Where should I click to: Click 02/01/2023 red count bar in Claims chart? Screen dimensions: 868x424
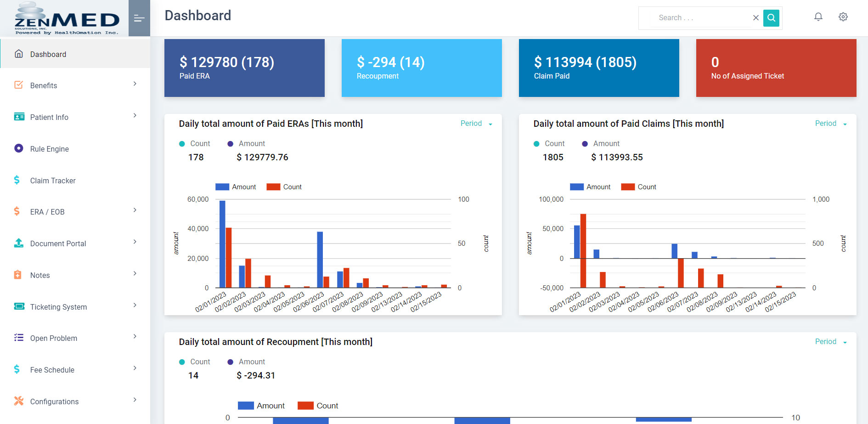pyautogui.click(x=583, y=251)
